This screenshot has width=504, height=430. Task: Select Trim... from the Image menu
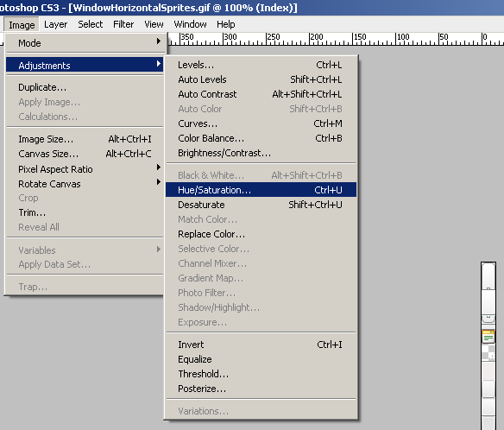(x=85, y=212)
